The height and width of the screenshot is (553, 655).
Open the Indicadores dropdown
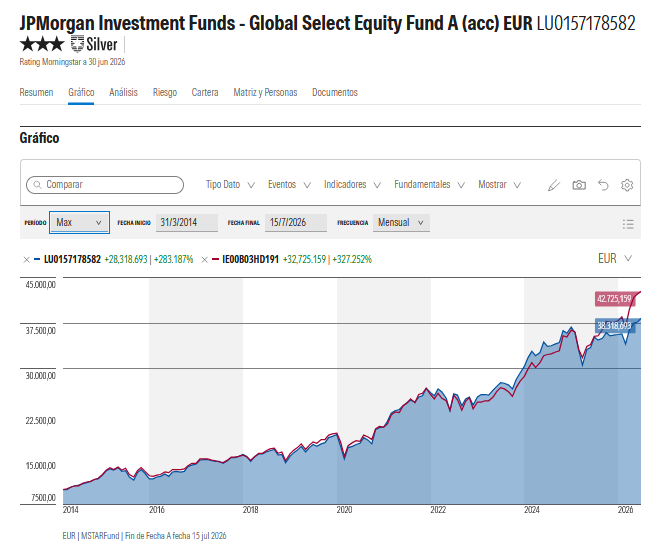tap(352, 185)
